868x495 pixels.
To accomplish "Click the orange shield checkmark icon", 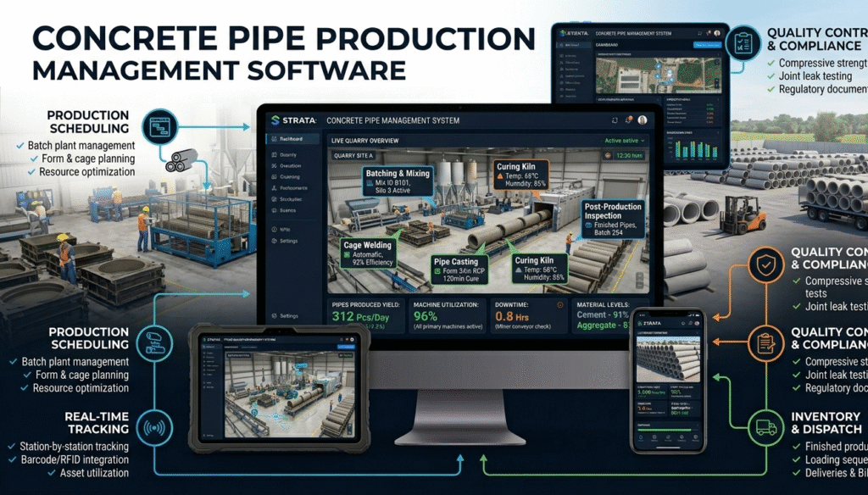I will [x=766, y=264].
